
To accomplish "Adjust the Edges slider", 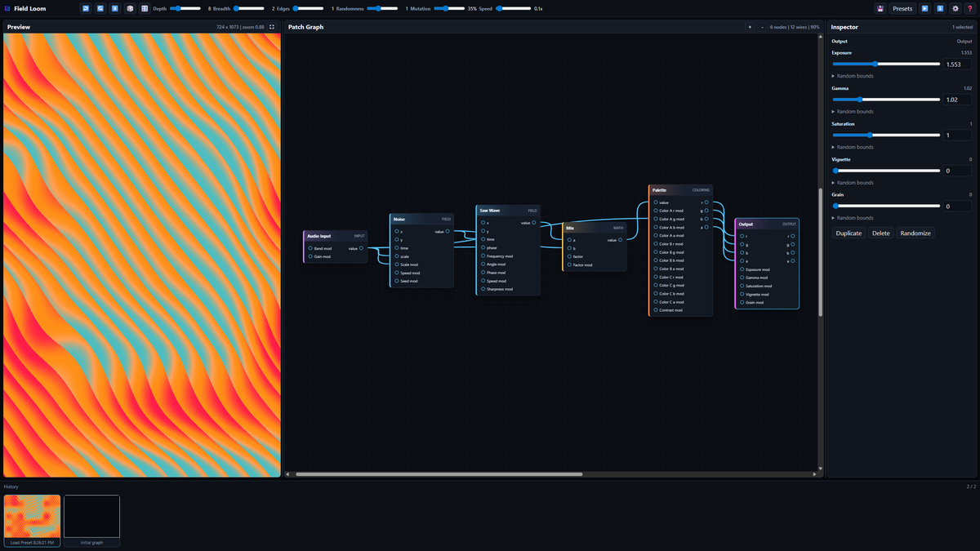I will click(308, 8).
